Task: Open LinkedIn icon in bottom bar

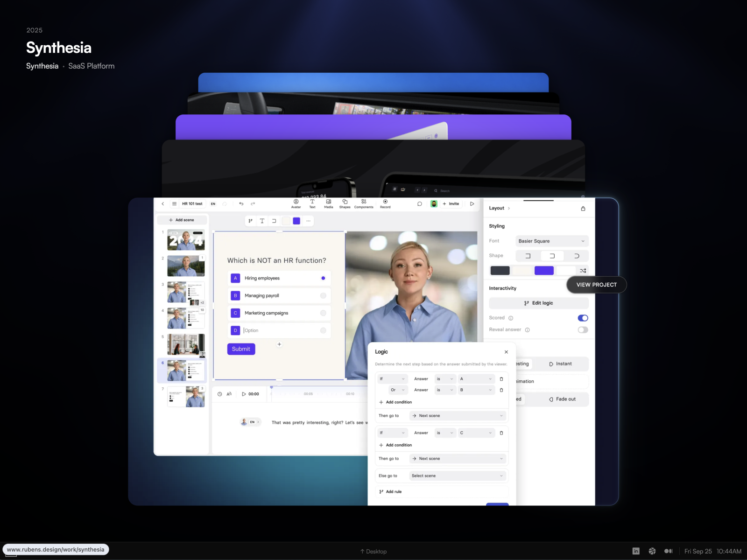Action: point(636,551)
